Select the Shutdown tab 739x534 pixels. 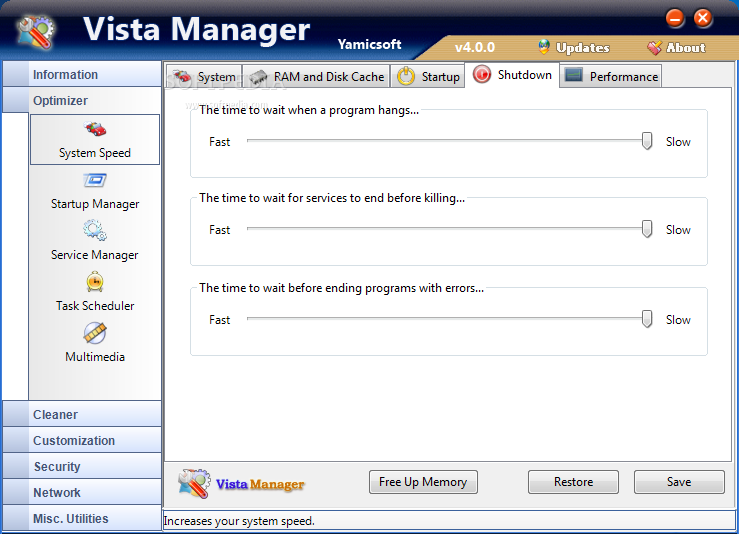[512, 75]
